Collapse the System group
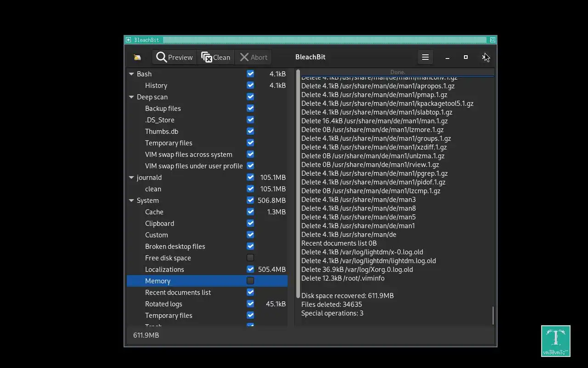Image resolution: width=588 pixels, height=368 pixels. coord(131,200)
